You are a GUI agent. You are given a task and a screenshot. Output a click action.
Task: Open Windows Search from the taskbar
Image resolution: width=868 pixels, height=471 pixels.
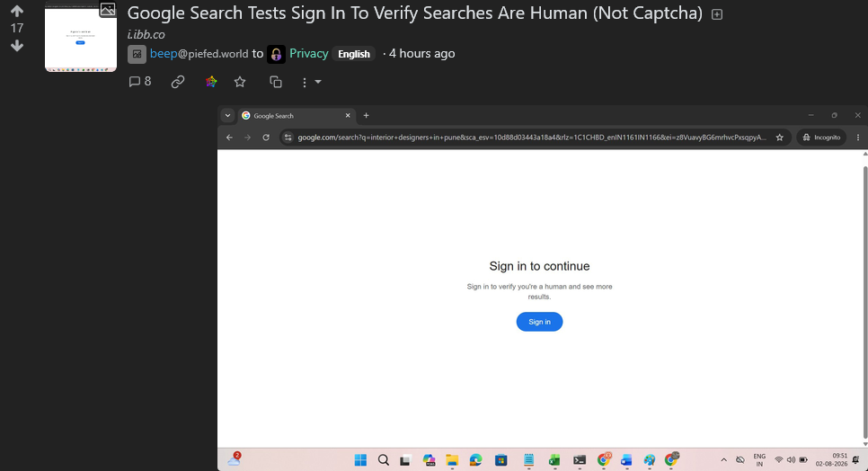click(x=383, y=460)
